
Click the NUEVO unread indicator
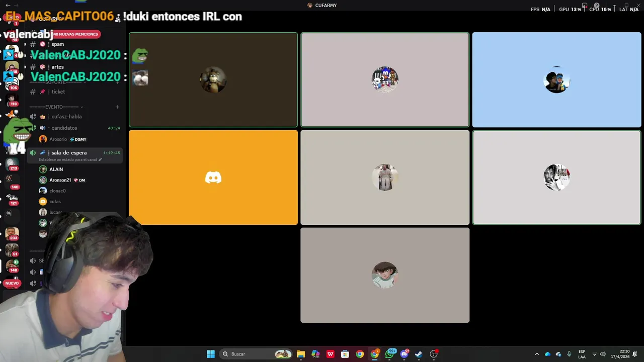[x=12, y=283]
